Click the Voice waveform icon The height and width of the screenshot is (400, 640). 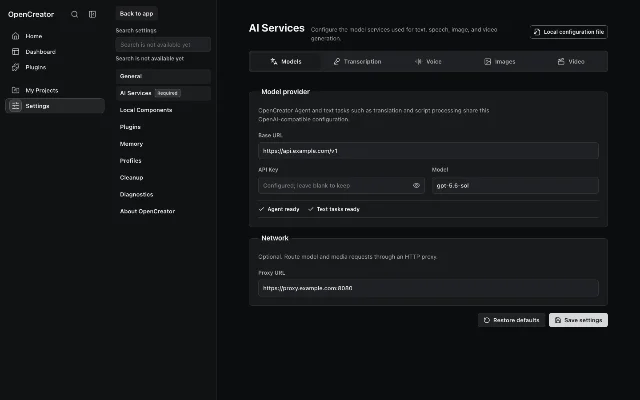[418, 61]
